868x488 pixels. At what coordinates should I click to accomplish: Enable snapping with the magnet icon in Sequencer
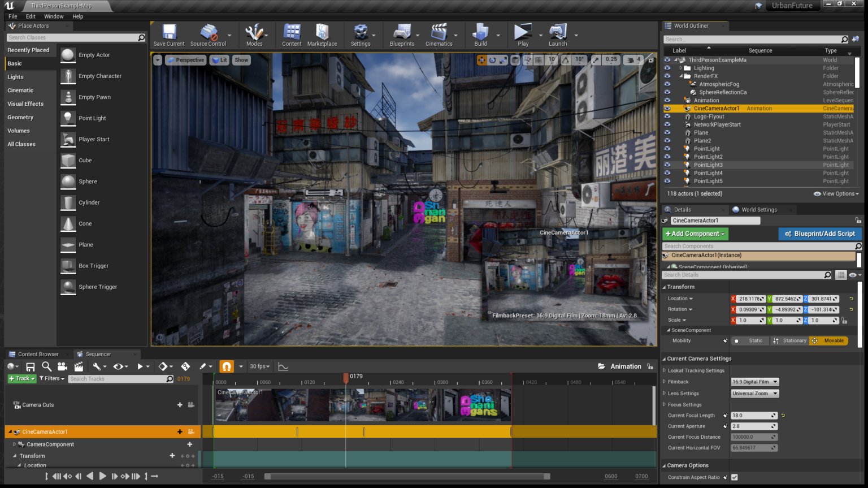coord(225,366)
